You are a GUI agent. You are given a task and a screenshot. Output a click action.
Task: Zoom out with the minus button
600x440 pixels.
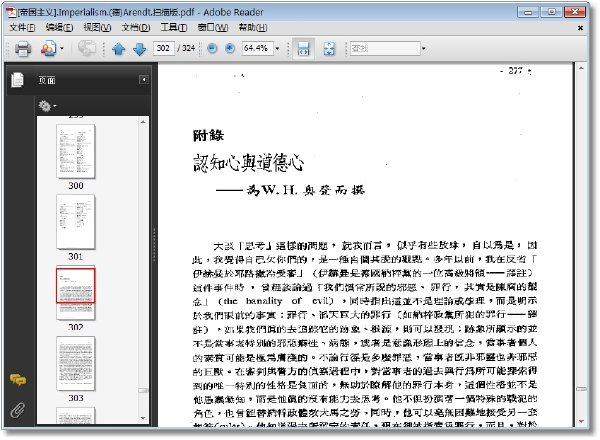(212, 48)
